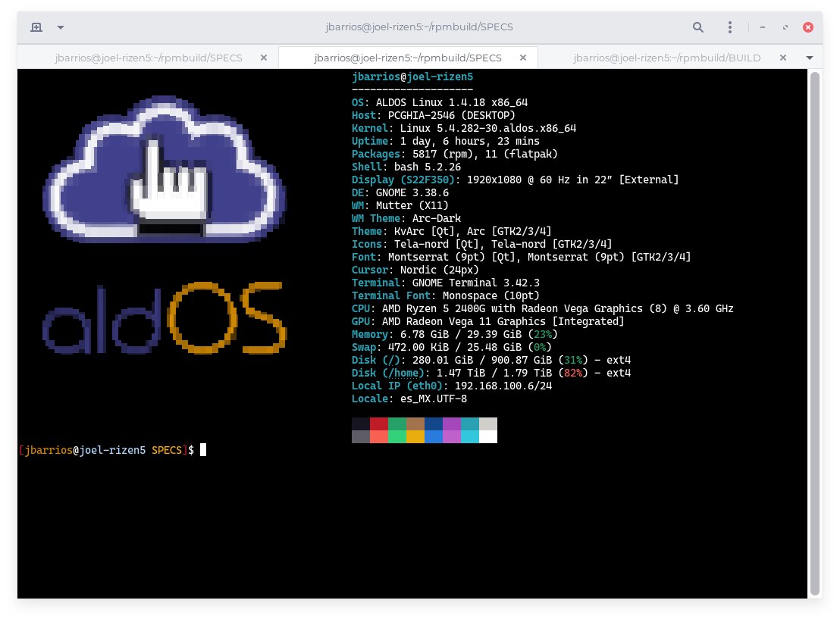
Task: Restore the terminal window size
Action: tap(785, 27)
